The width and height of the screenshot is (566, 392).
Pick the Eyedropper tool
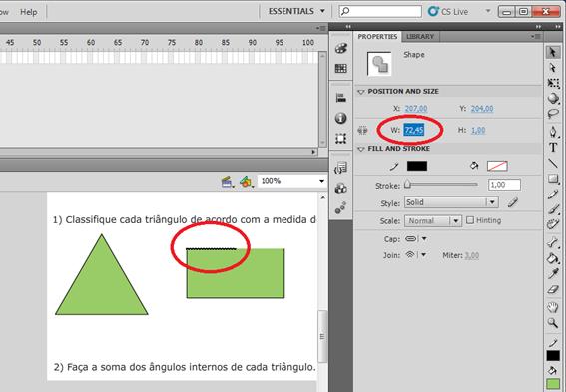[553, 274]
